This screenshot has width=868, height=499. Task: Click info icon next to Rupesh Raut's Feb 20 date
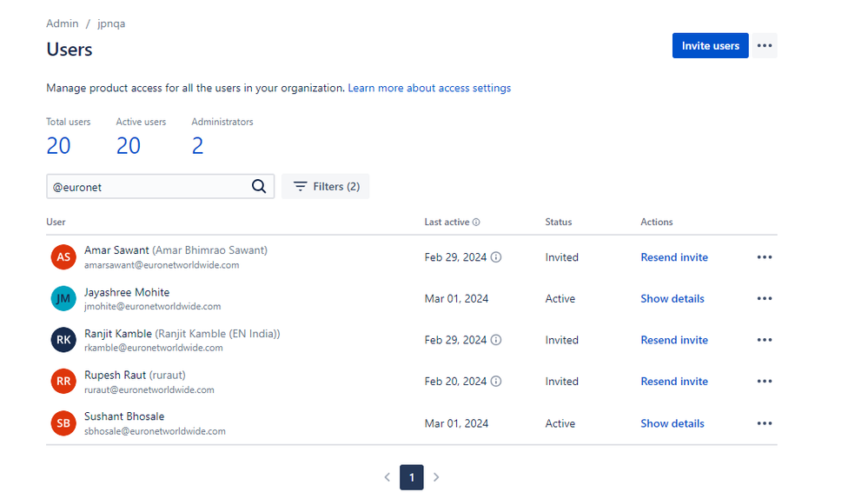(496, 382)
